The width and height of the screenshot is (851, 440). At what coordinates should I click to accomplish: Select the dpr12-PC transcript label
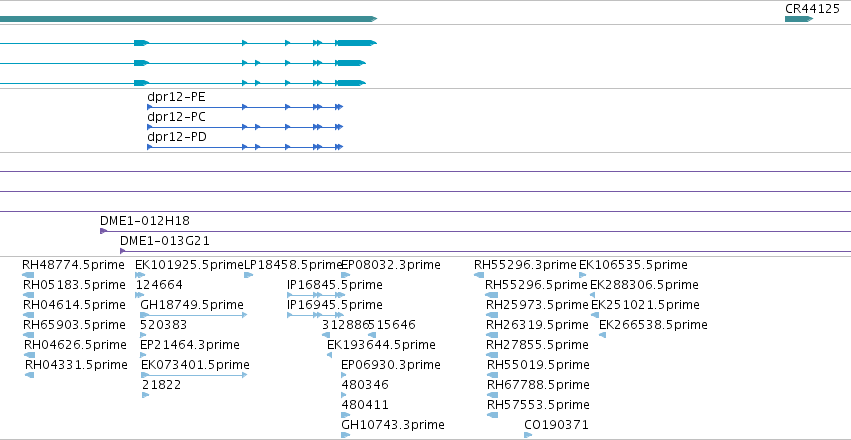(176, 117)
